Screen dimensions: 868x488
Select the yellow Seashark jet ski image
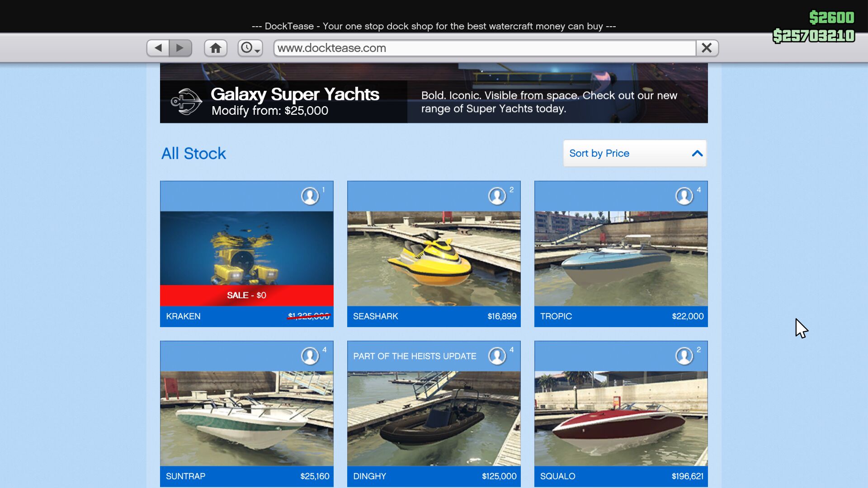(x=434, y=258)
